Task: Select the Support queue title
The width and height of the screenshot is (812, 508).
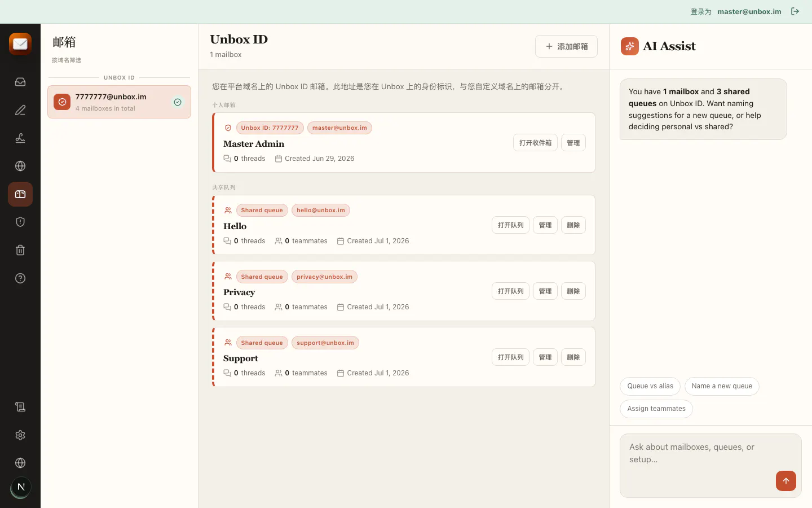Action: point(241,358)
